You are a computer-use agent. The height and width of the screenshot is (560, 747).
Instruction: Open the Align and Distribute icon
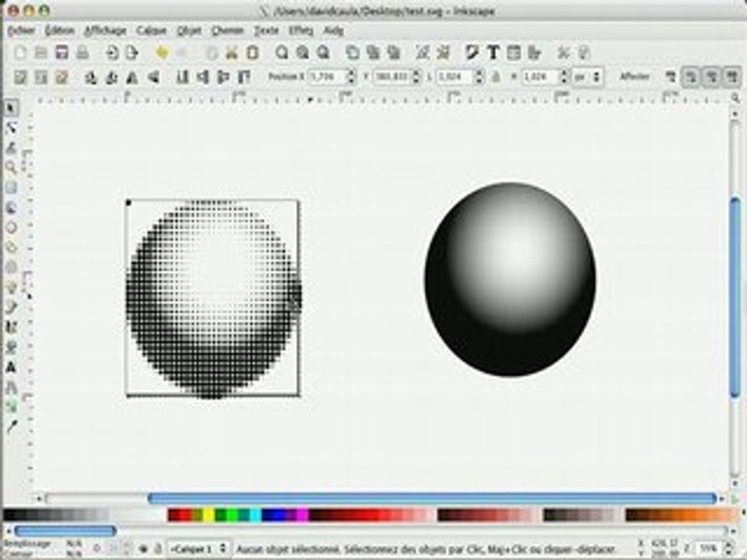point(535,52)
